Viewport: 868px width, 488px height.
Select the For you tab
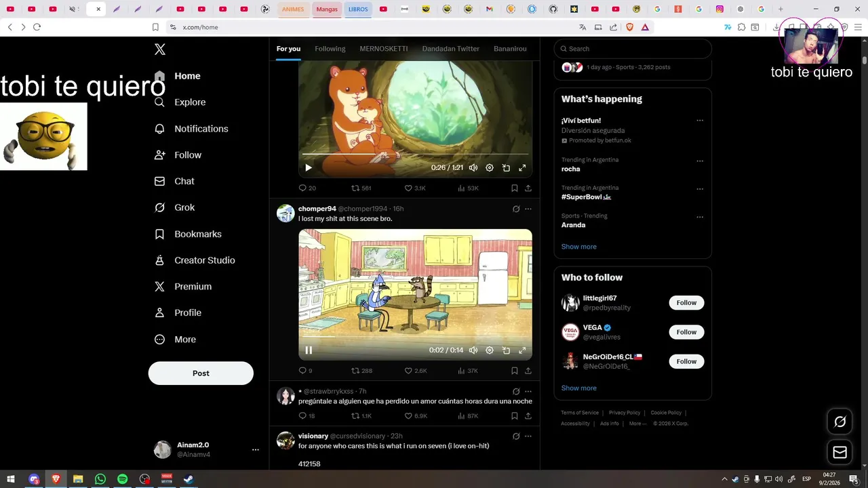288,49
